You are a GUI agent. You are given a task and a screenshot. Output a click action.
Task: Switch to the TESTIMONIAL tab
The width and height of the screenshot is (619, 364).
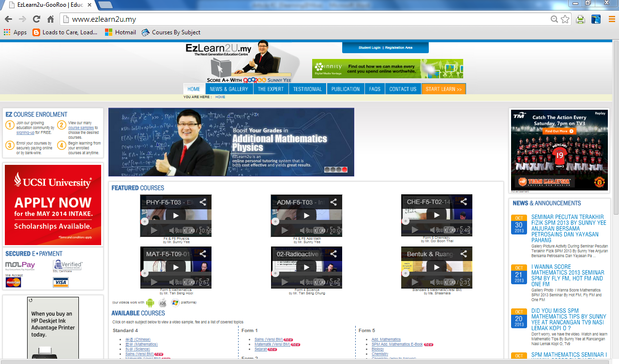(x=307, y=89)
